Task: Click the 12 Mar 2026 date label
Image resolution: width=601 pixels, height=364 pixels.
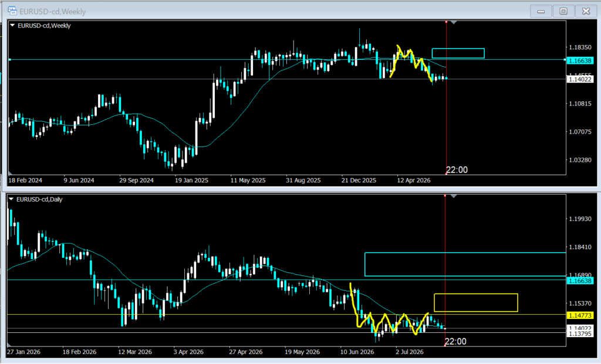Action: (x=135, y=352)
